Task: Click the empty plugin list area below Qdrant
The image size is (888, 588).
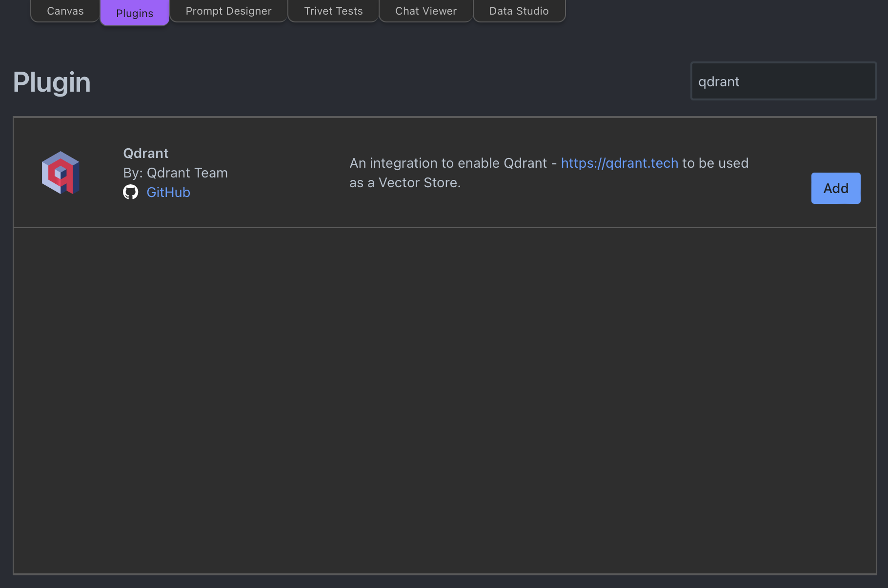Action: coord(445,400)
